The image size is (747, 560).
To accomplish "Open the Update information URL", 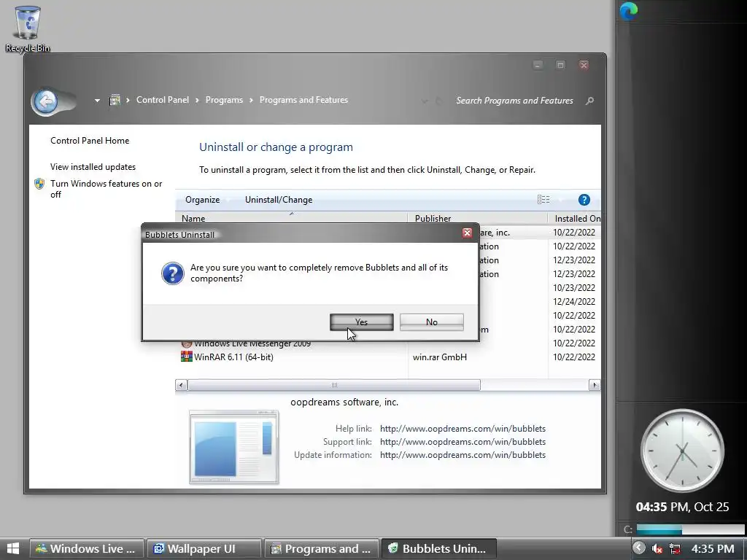I will click(x=462, y=455).
